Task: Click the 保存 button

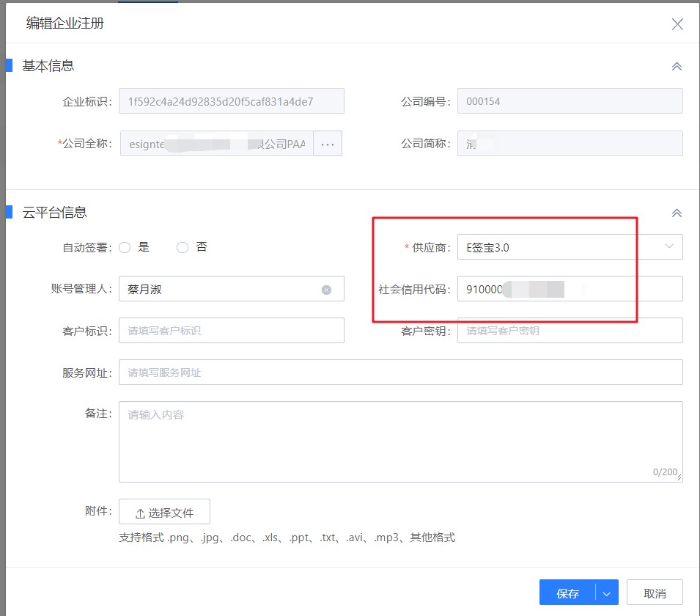Action: click(x=568, y=593)
